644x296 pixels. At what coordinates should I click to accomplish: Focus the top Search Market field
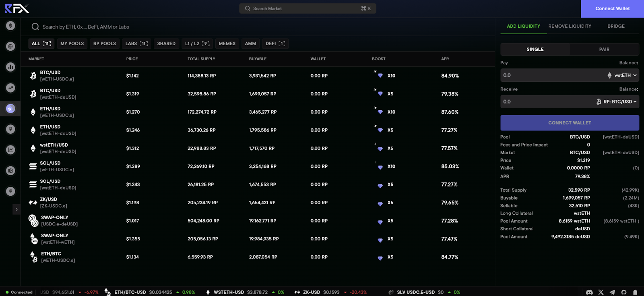308,8
